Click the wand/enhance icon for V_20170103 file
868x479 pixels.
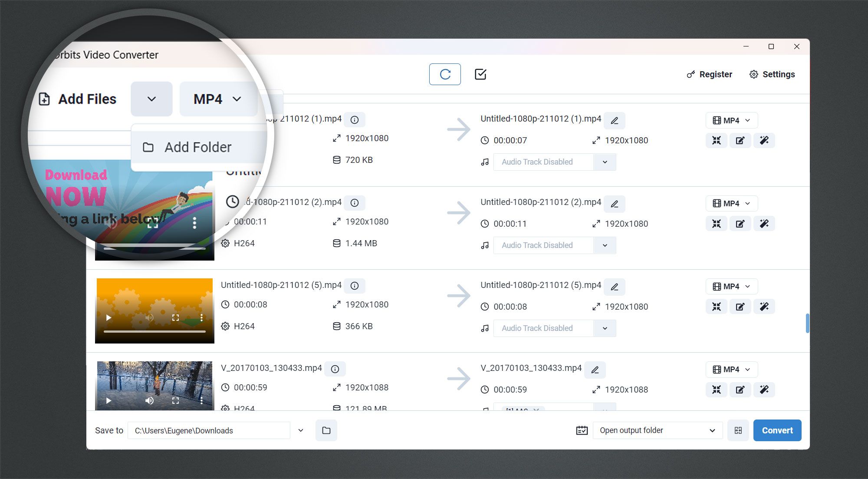[x=765, y=390]
